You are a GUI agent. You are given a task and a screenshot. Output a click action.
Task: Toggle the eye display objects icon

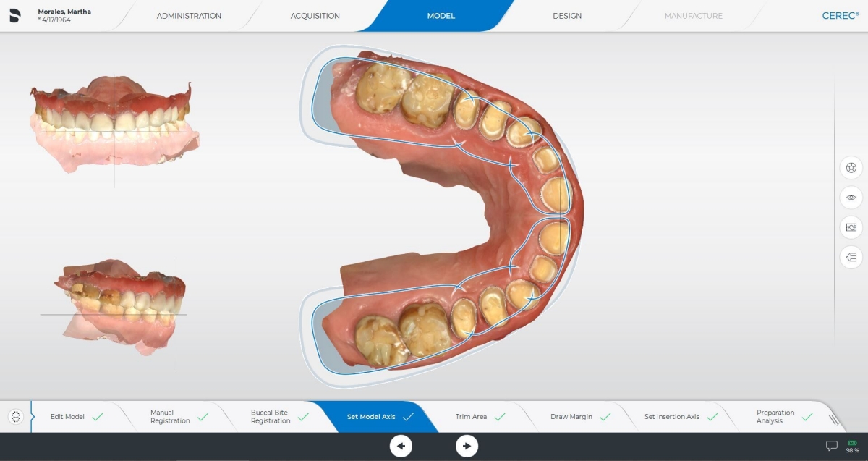851,198
